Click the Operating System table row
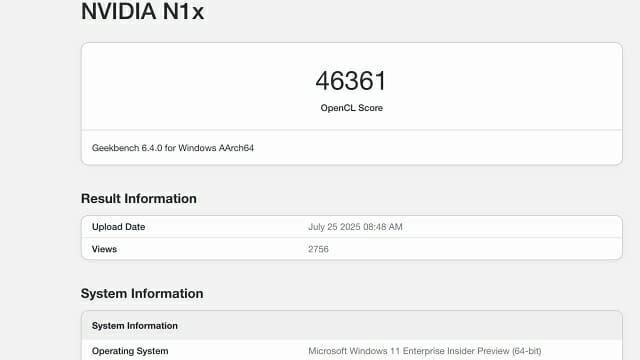Screen dimensions: 640x360 pos(352,351)
